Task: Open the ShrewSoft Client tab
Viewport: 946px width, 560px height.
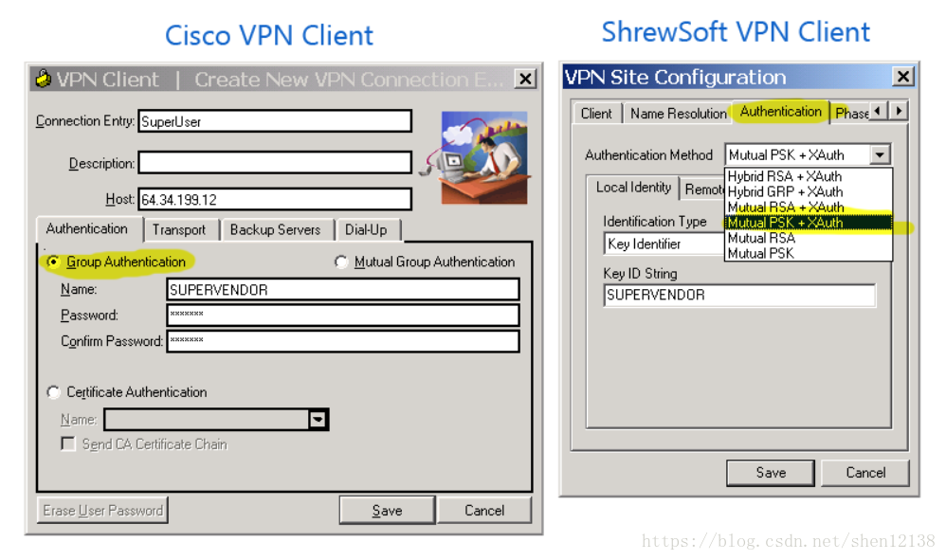Action: (x=596, y=114)
